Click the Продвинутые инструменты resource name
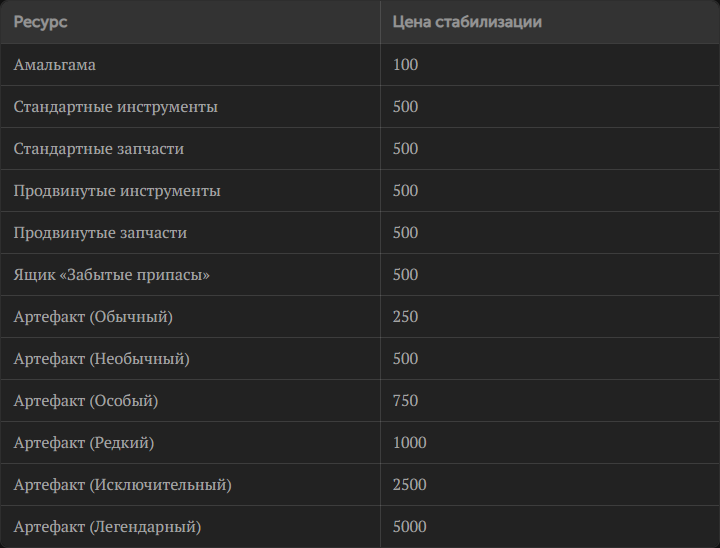This screenshot has width=720, height=548. pos(117,191)
